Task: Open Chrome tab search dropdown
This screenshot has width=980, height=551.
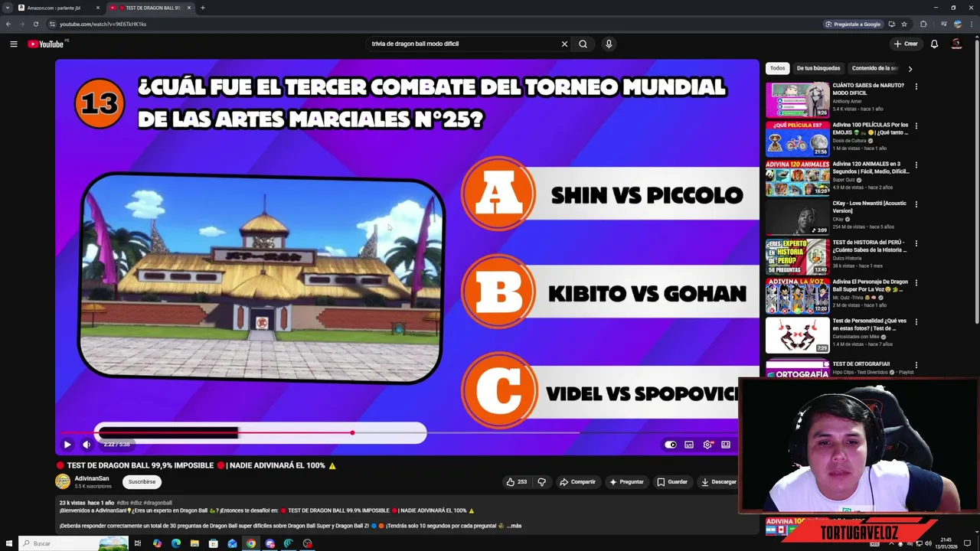Action: tap(7, 8)
